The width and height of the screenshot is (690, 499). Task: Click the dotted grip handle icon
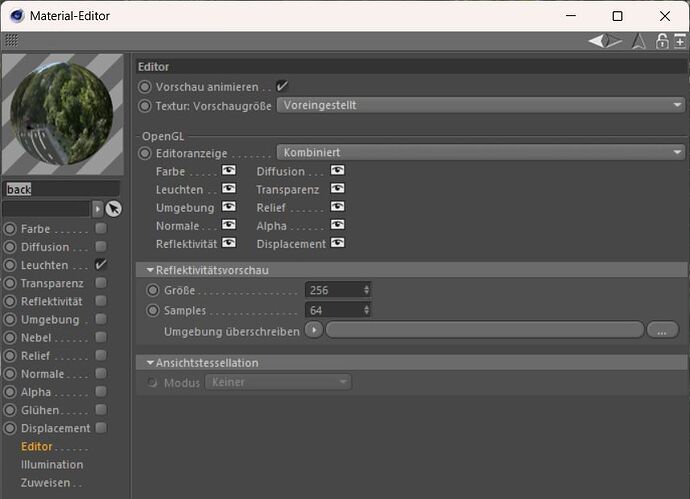tap(11, 40)
